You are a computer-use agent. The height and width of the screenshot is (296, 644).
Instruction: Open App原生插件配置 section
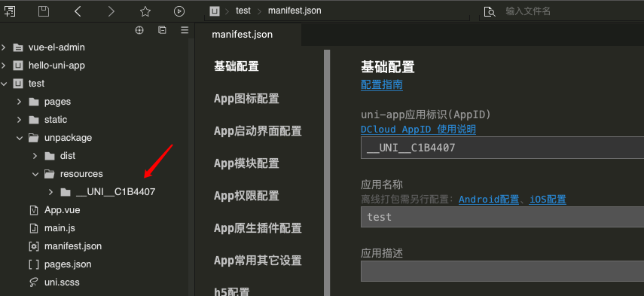point(258,228)
